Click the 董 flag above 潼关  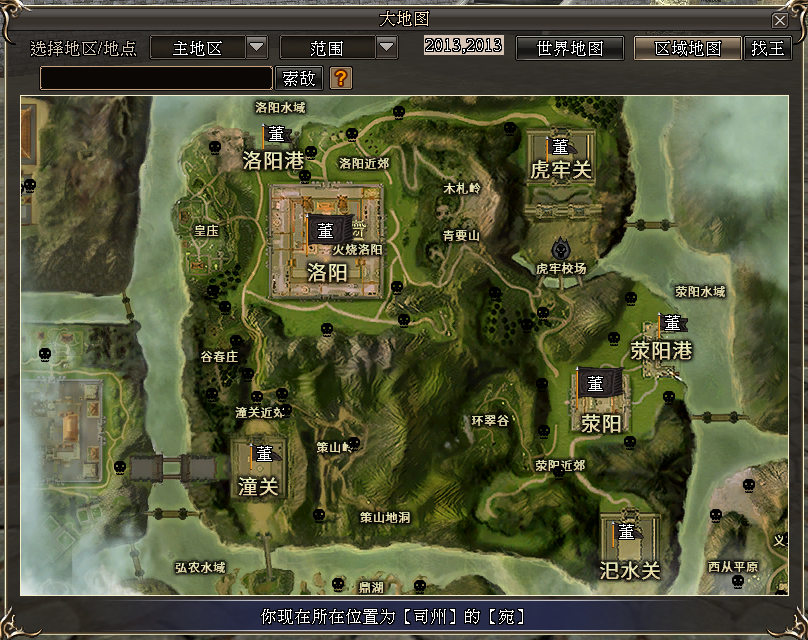265,454
